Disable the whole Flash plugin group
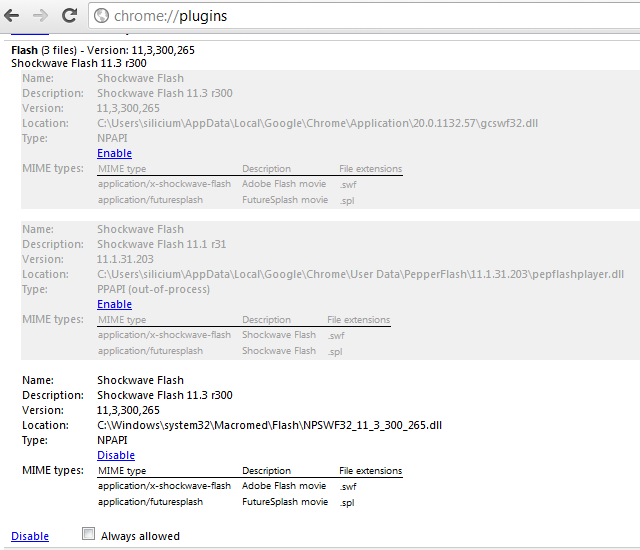Image resolution: width=640 pixels, height=550 pixels. (x=30, y=536)
